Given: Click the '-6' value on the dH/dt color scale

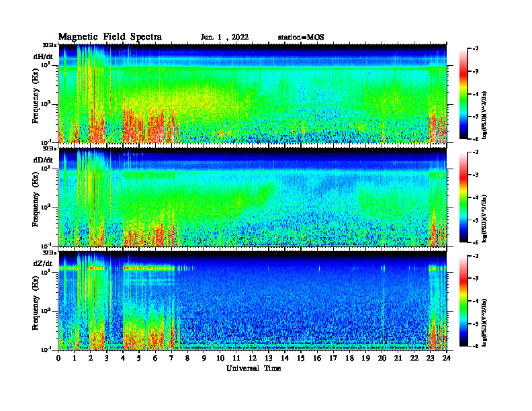Looking at the screenshot, I should point(476,139).
